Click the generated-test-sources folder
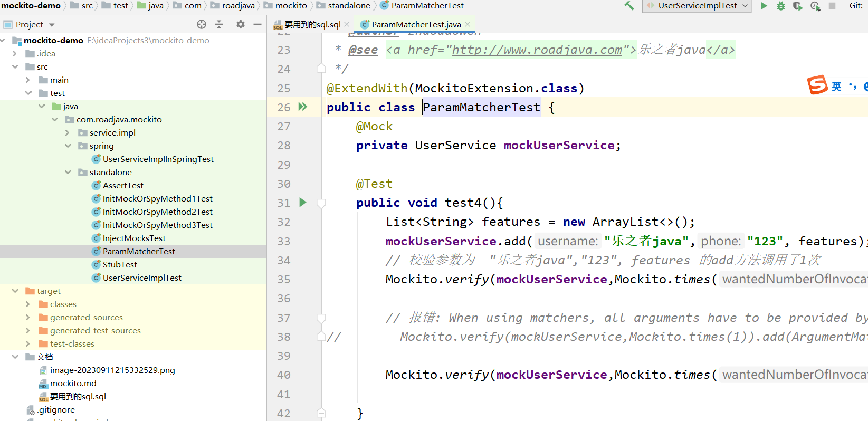The width and height of the screenshot is (868, 421). coord(95,330)
